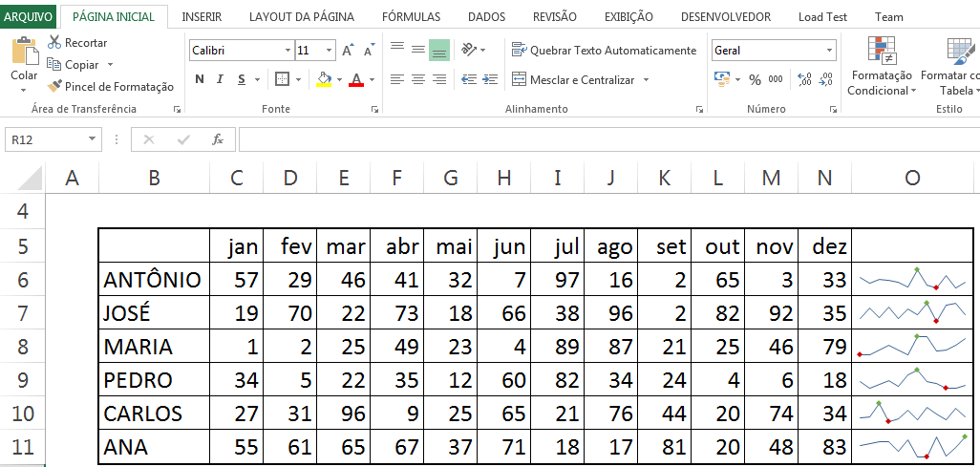
Task: Open Fonte group dialog launcher
Action: click(374, 110)
